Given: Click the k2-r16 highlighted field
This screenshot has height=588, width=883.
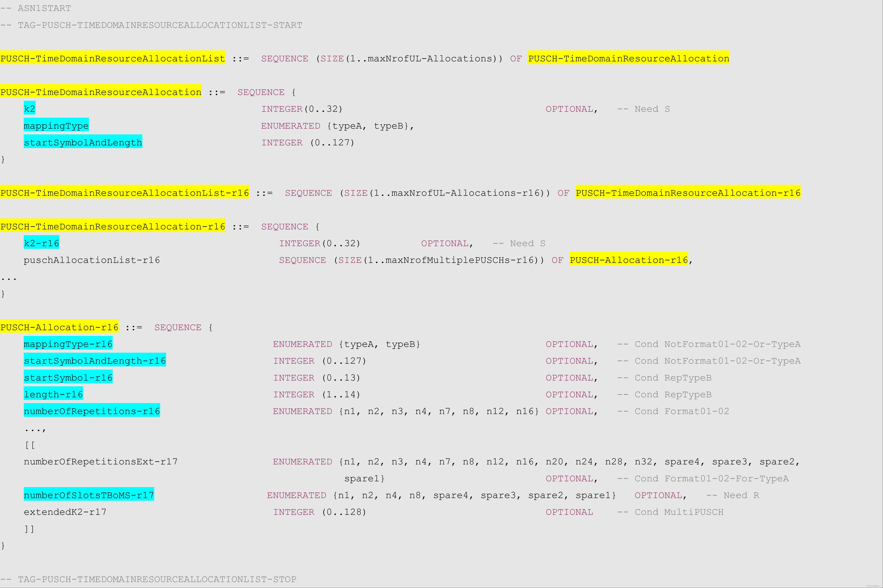Looking at the screenshot, I should [41, 243].
